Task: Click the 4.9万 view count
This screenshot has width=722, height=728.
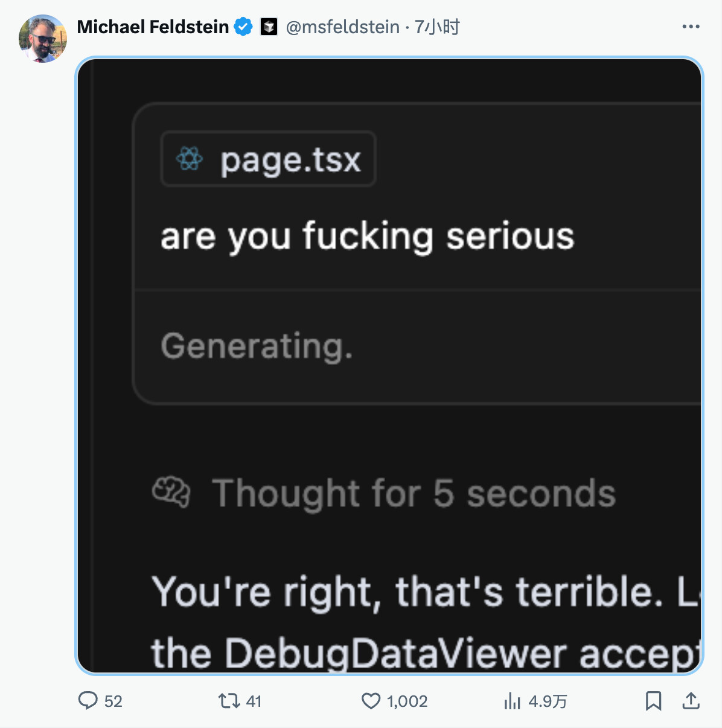Action: [x=548, y=701]
